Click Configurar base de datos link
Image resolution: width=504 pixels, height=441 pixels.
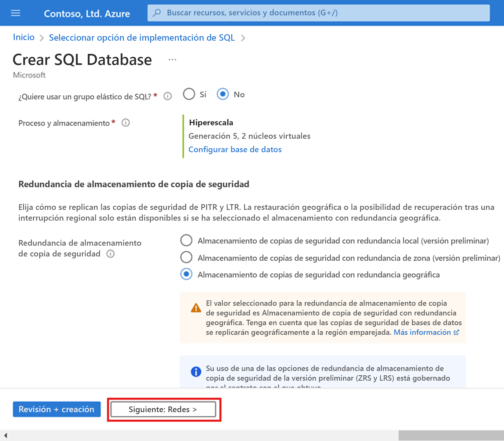point(235,150)
